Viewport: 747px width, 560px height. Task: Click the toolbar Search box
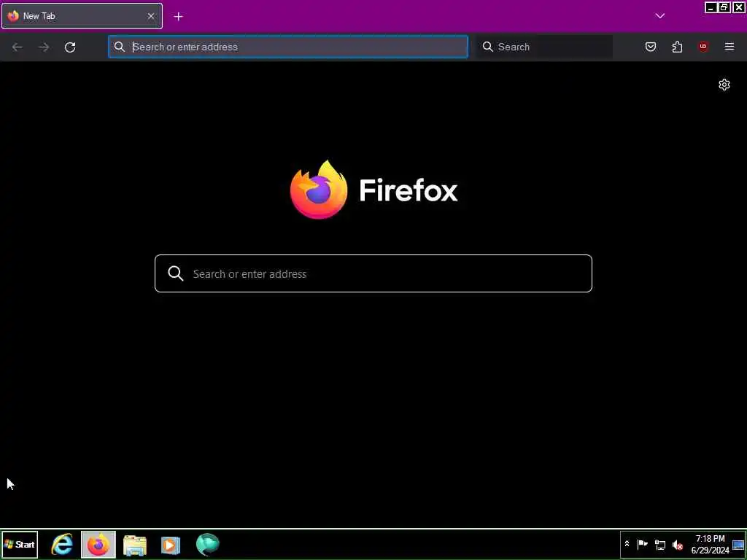(x=545, y=47)
